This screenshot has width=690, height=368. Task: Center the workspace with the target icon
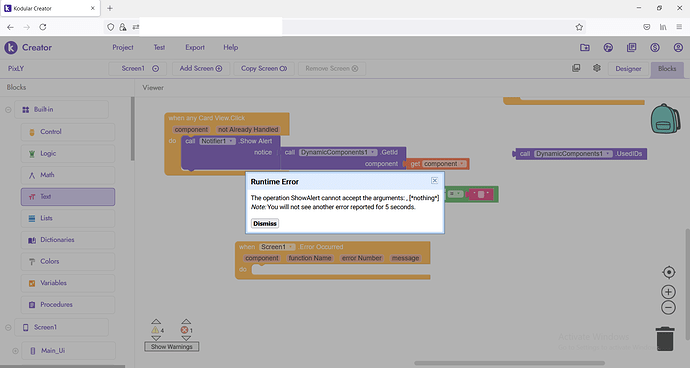668,272
